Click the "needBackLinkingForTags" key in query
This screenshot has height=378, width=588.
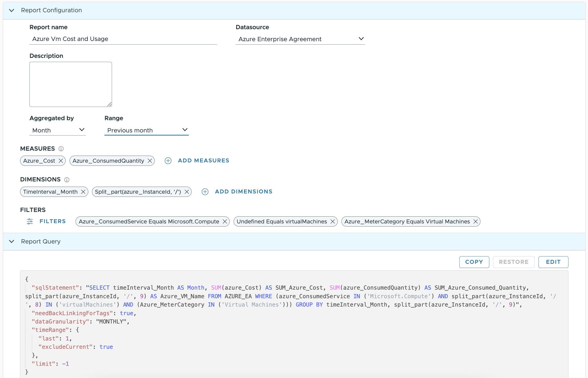[x=72, y=313]
